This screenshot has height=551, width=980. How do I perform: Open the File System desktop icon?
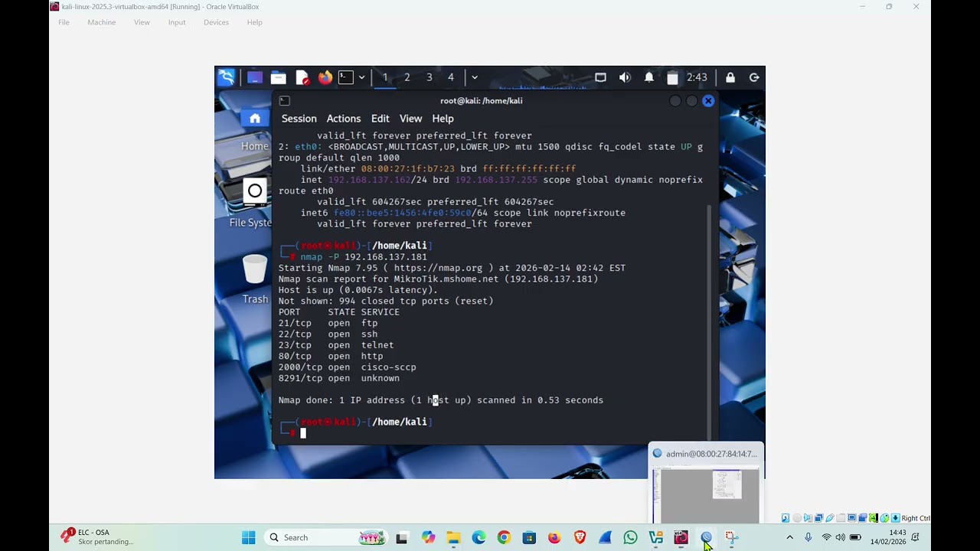pyautogui.click(x=253, y=204)
